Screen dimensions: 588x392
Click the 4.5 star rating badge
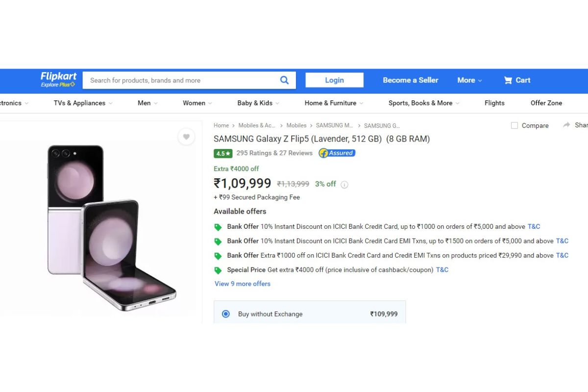click(x=223, y=153)
